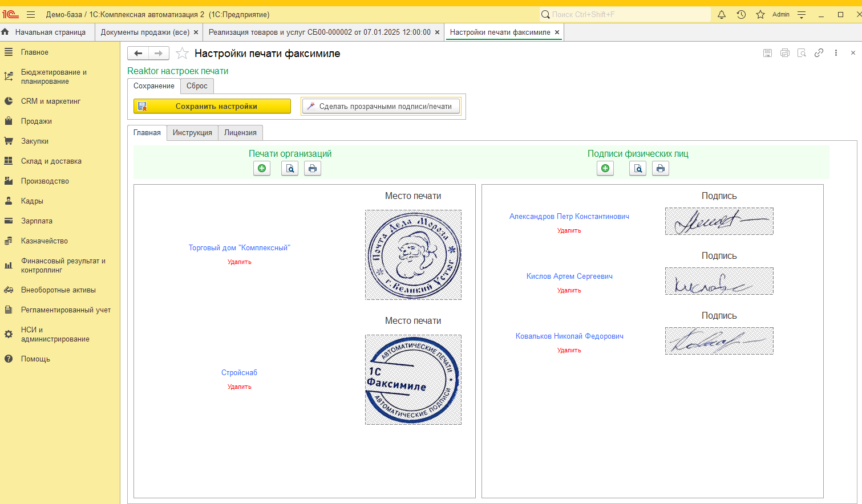Open Стройснаб organization link

(240, 373)
